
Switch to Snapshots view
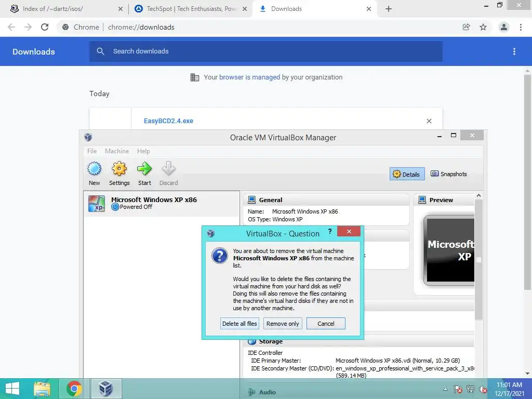(x=448, y=174)
